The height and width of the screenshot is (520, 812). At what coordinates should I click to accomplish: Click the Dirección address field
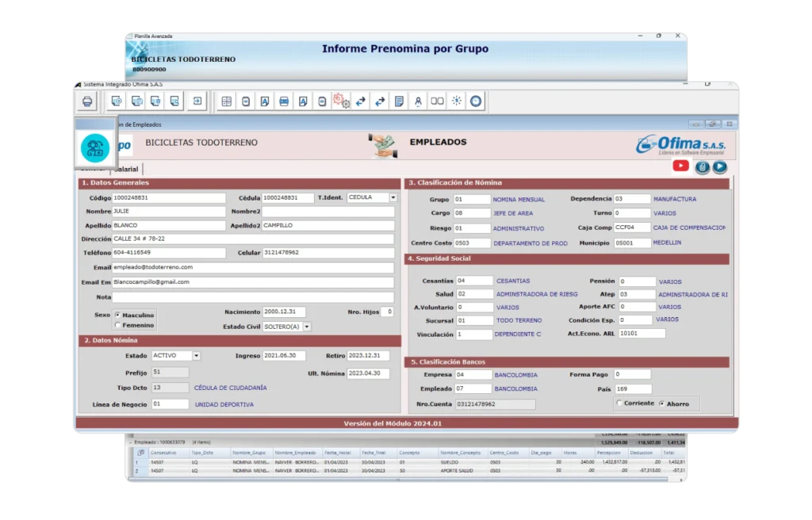(253, 239)
